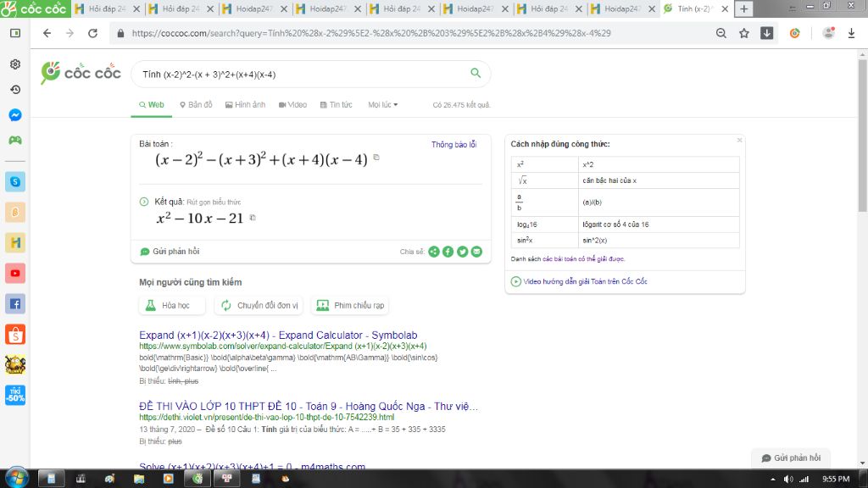Open the volume control in system tray
Viewport: 868px width, 488px height.
point(788,480)
